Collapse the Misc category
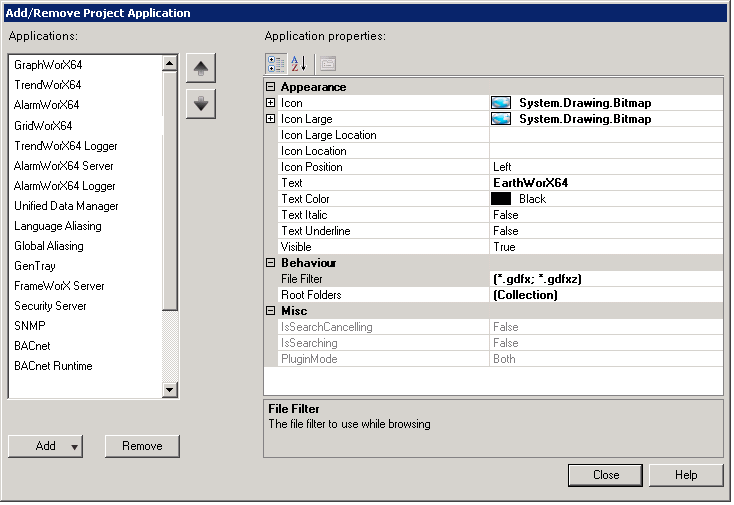This screenshot has height=505, width=734. pyautogui.click(x=271, y=311)
